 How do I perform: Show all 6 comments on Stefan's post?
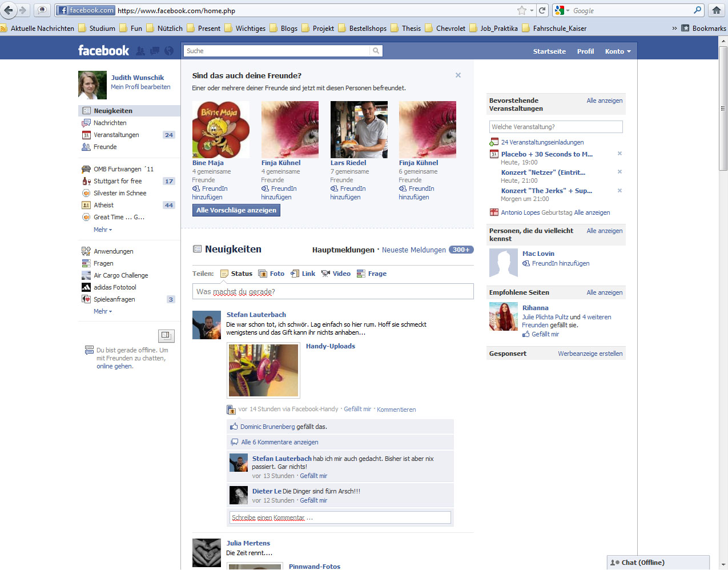pyautogui.click(x=279, y=442)
